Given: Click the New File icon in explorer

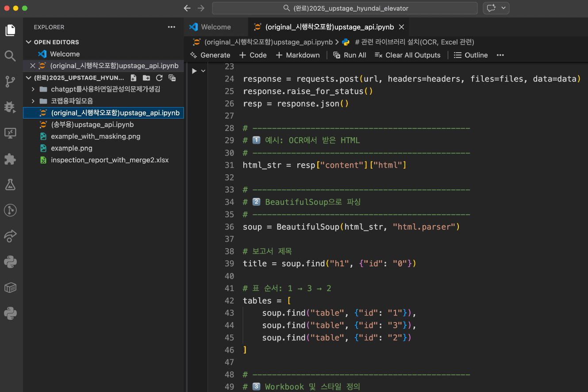Looking at the screenshot, I should pyautogui.click(x=134, y=78).
